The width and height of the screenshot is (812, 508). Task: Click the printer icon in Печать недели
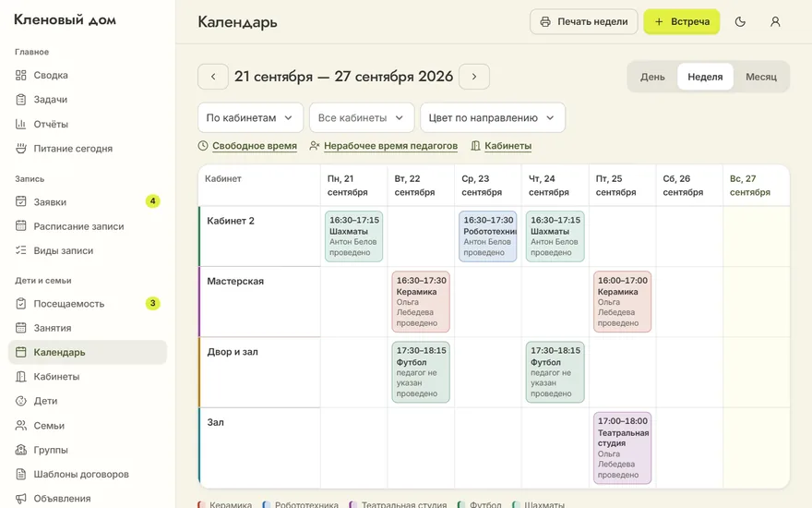click(x=545, y=22)
